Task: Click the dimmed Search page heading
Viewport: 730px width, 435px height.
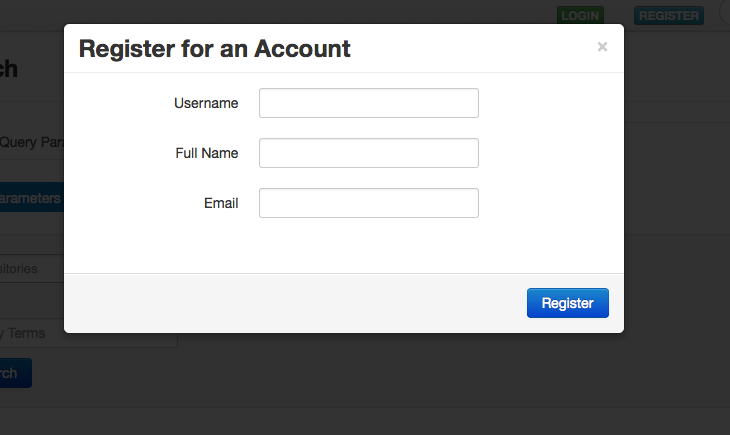Action: click(8, 69)
